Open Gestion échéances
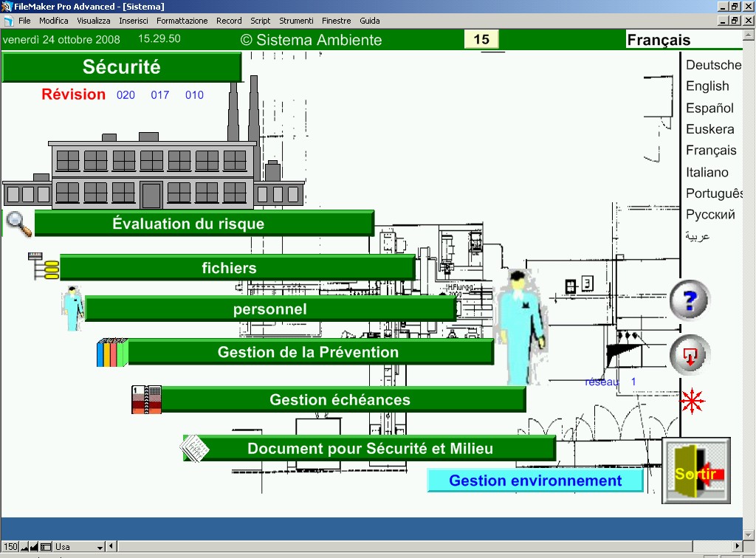756x558 pixels. tap(343, 399)
